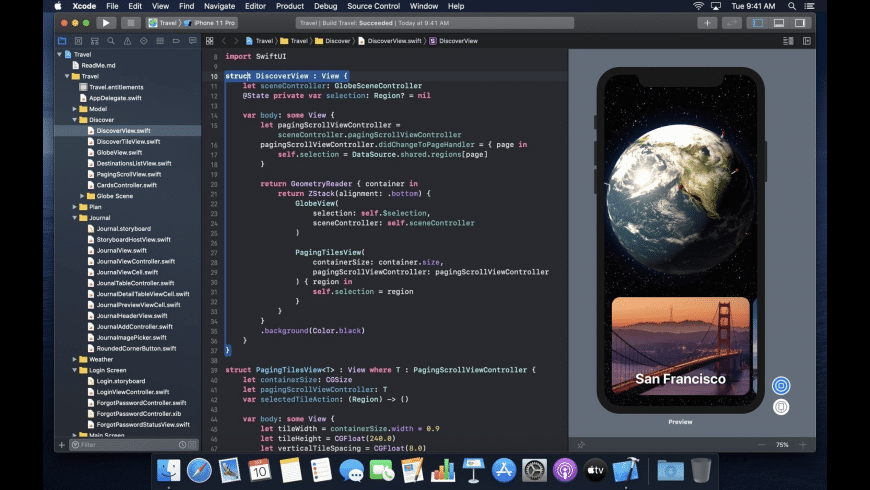Expand the Weather folder
Screen dimensions: 870x490
[74, 359]
